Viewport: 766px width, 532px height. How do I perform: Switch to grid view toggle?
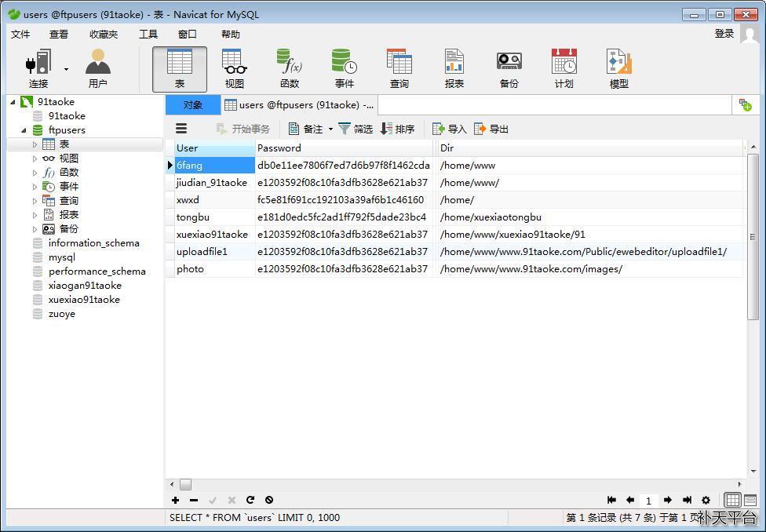(x=733, y=500)
